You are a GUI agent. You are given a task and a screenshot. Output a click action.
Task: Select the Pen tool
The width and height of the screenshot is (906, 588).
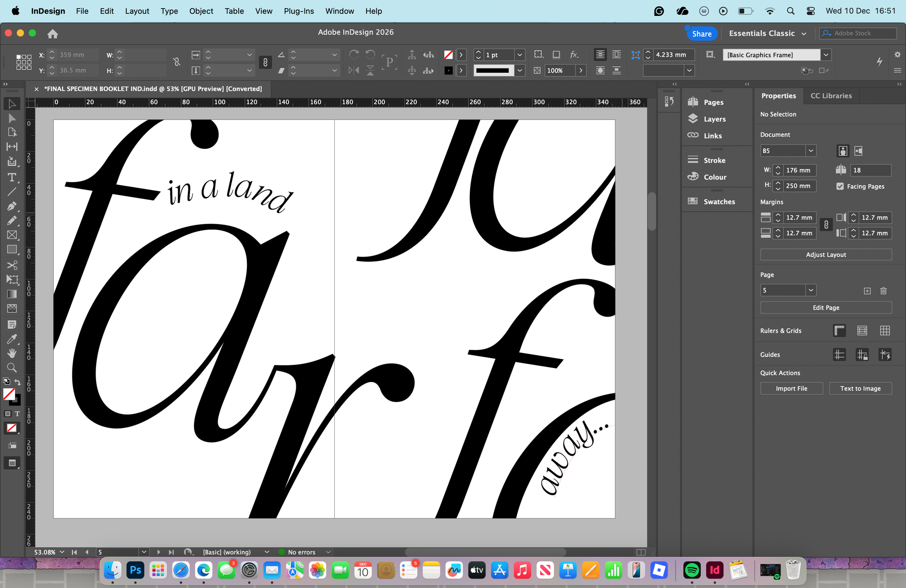[12, 206]
